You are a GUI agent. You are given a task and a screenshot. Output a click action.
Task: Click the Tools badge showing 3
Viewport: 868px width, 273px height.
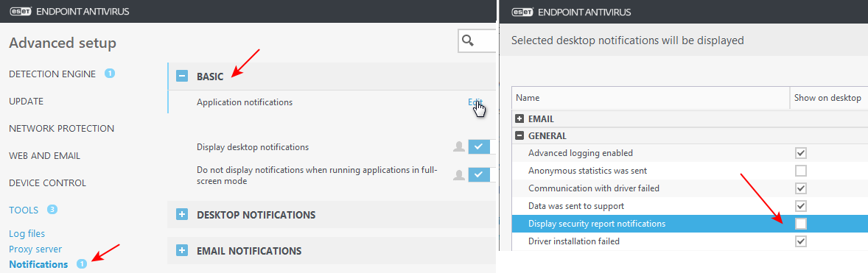pos(52,210)
